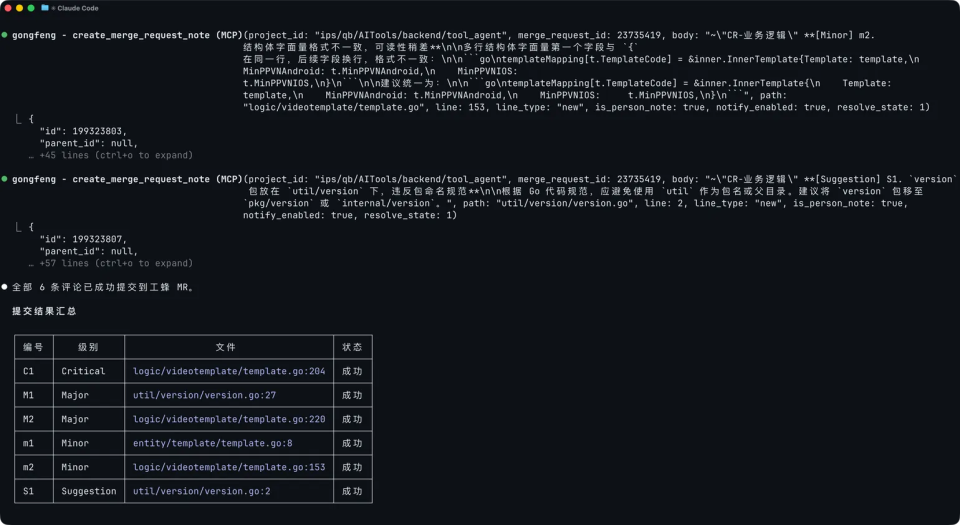Viewport: 960px width, 525px height.
Task: Click the green status dot of the second gongfeng call
Action: click(4, 179)
